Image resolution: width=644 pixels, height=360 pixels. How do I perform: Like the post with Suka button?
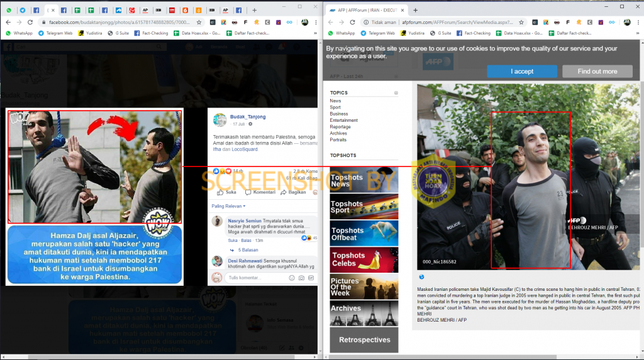(226, 192)
